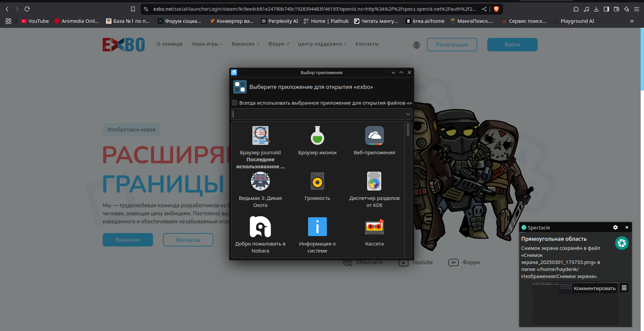Screen dimensions: 644x331
Task: Share page icon in address bar
Action: [484, 9]
